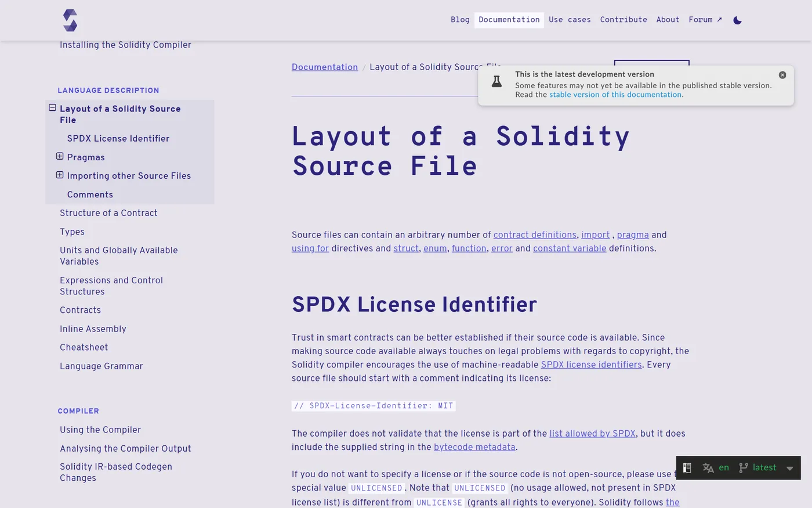Open Structure of a Contract page
Image resolution: width=812 pixels, height=508 pixels.
tap(108, 213)
